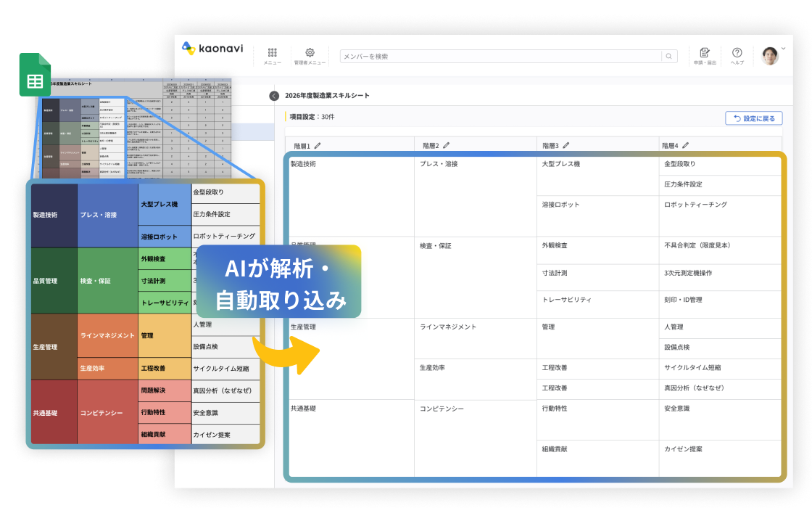The height and width of the screenshot is (508, 812).
Task: Edit the 階層2 column name pencil
Action: click(446, 146)
